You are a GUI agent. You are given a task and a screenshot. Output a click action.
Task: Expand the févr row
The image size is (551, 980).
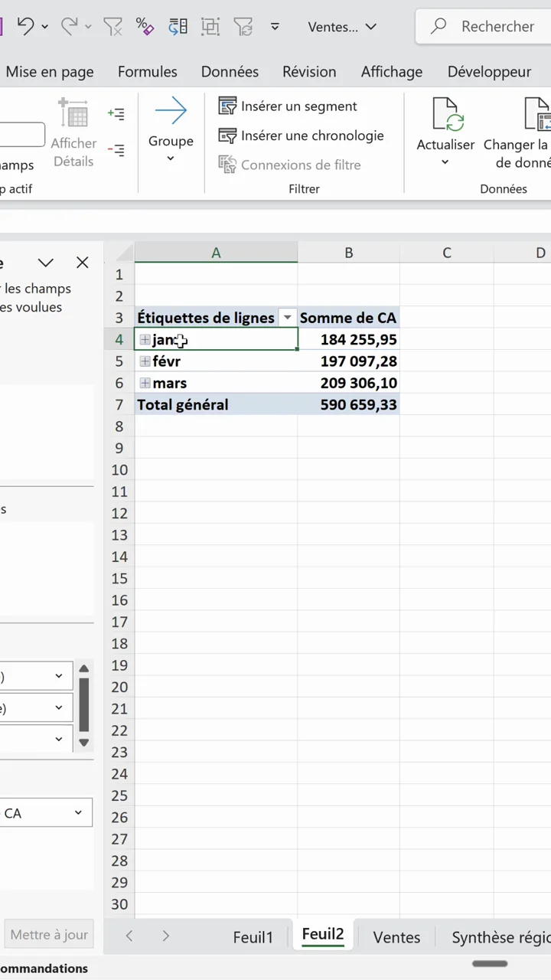point(145,361)
